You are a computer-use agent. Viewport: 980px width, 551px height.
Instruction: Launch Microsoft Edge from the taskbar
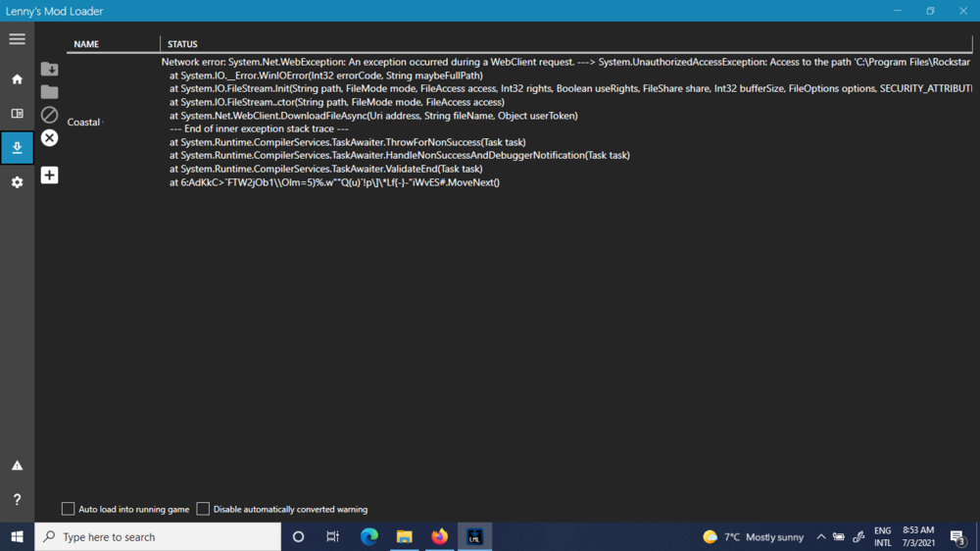pyautogui.click(x=369, y=536)
